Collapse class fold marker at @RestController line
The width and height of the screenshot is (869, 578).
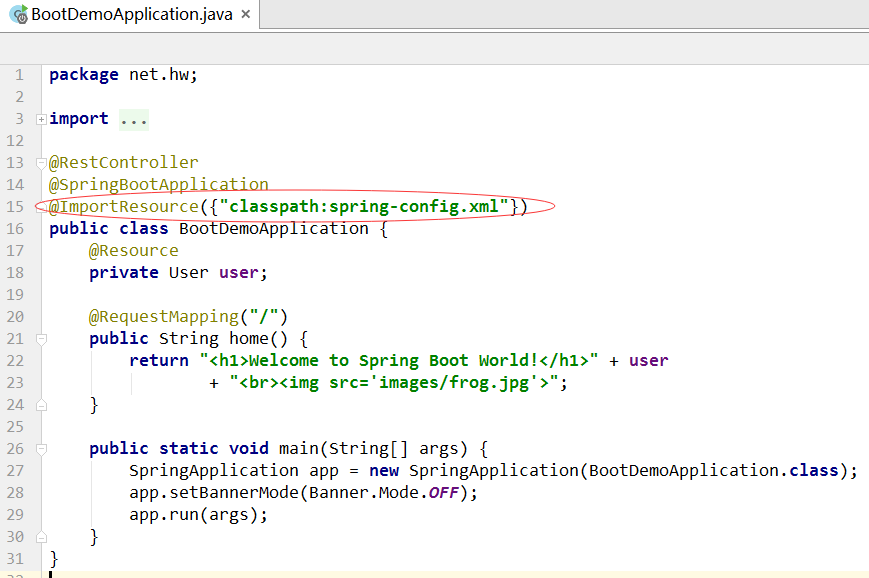pos(41,163)
